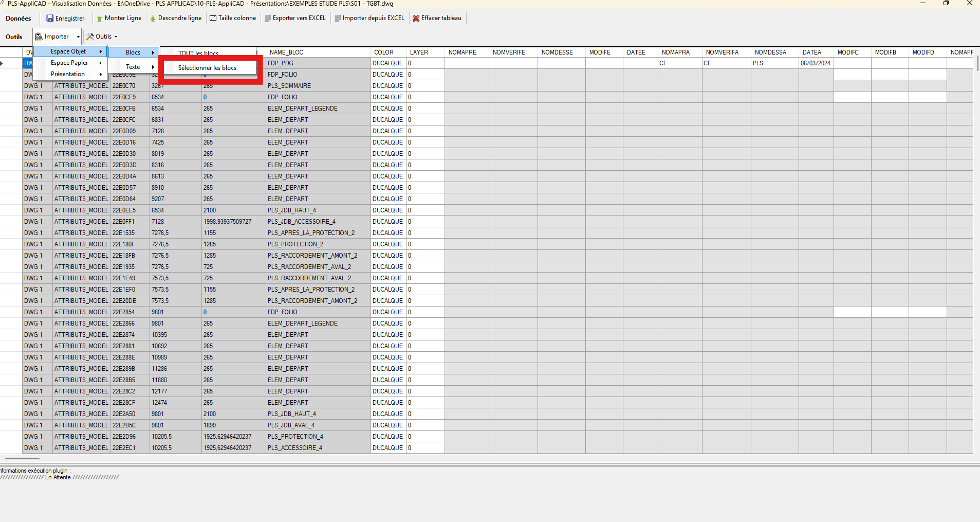Click the Monter Ligne up arrow icon
The image size is (980, 522).
[99, 19]
